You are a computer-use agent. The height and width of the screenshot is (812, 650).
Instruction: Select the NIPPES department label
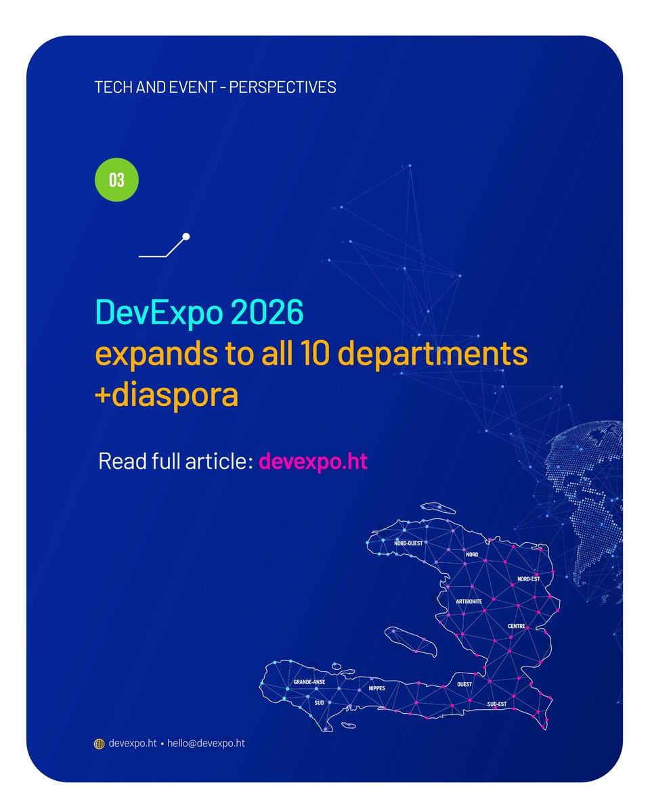click(x=377, y=689)
